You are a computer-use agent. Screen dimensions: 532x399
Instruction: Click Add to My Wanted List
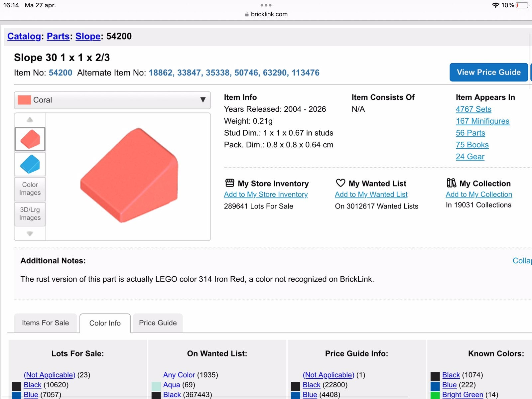[371, 195]
